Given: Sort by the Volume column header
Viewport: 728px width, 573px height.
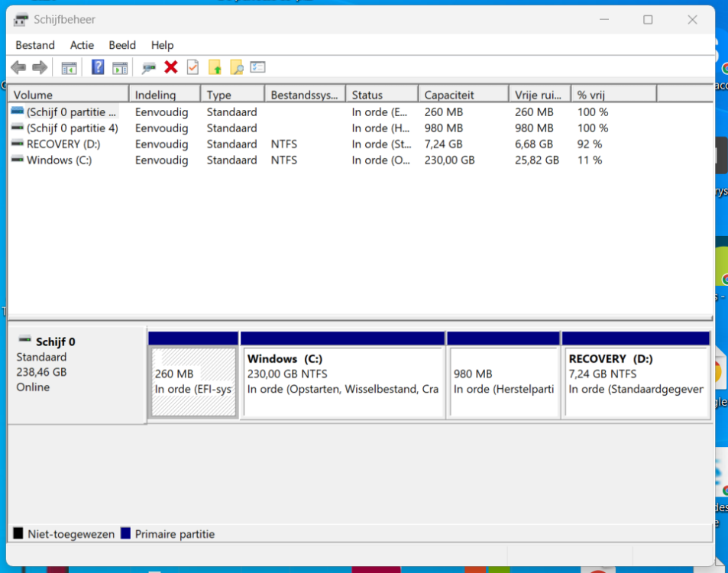Looking at the screenshot, I should (x=68, y=95).
